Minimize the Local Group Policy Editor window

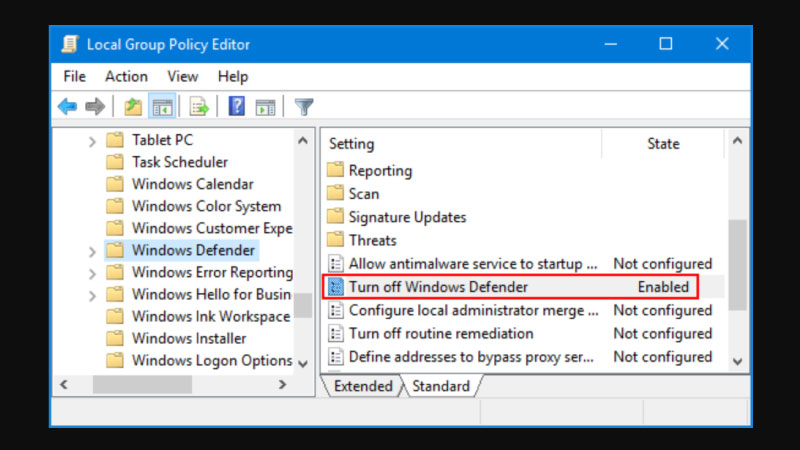coord(611,44)
